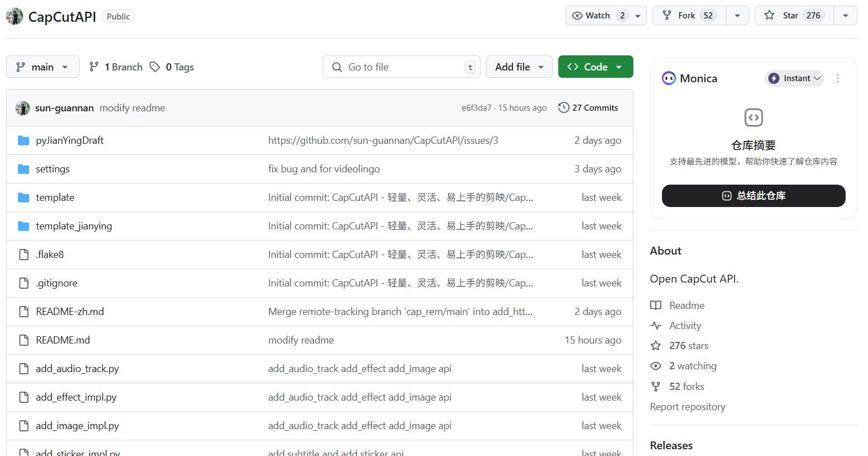Screen dimensions: 868x456
Task: Star the repository
Action: 795,16
